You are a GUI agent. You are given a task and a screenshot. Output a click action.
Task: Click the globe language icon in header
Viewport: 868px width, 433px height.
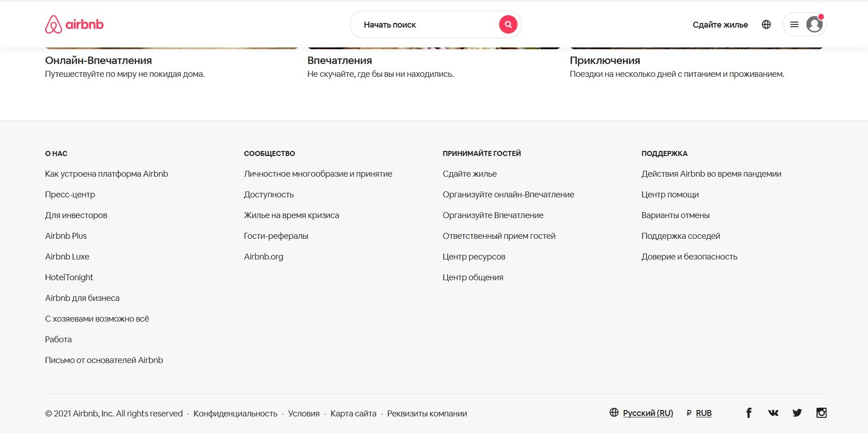[766, 24]
